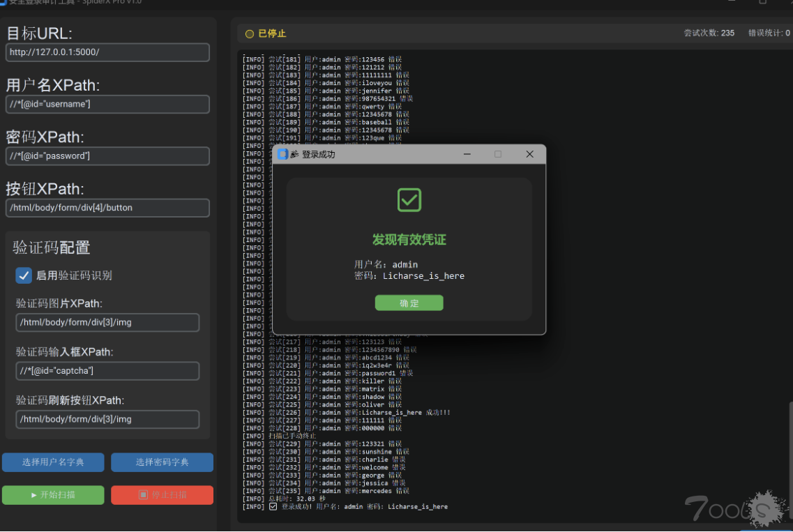The height and width of the screenshot is (532, 793).
Task: Maximize the 登录成功 dialog
Action: pyautogui.click(x=498, y=154)
